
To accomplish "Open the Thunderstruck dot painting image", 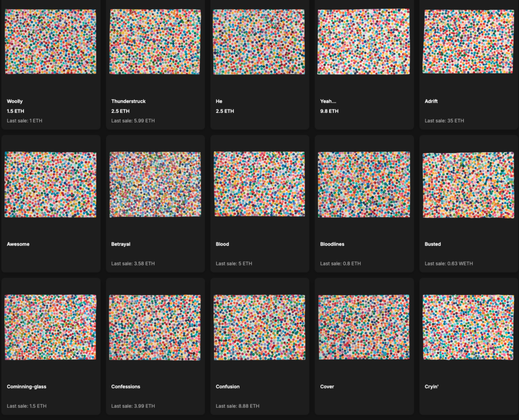I will click(155, 42).
